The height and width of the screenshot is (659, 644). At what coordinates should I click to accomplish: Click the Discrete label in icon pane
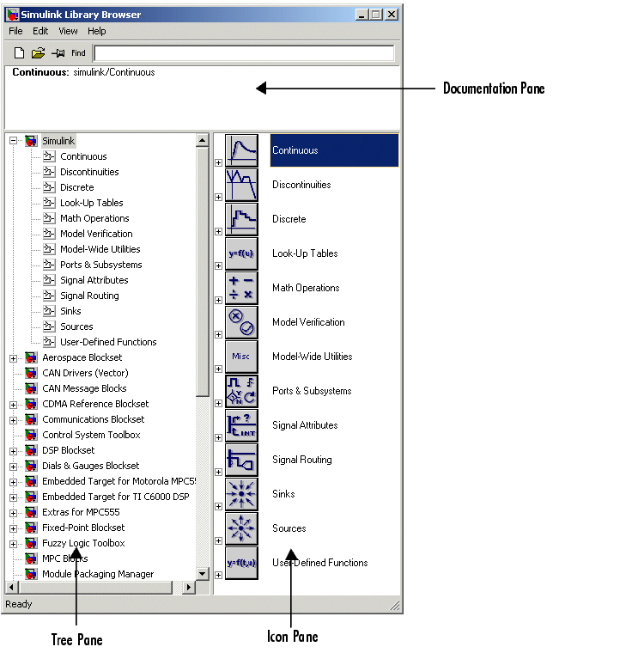click(x=289, y=219)
